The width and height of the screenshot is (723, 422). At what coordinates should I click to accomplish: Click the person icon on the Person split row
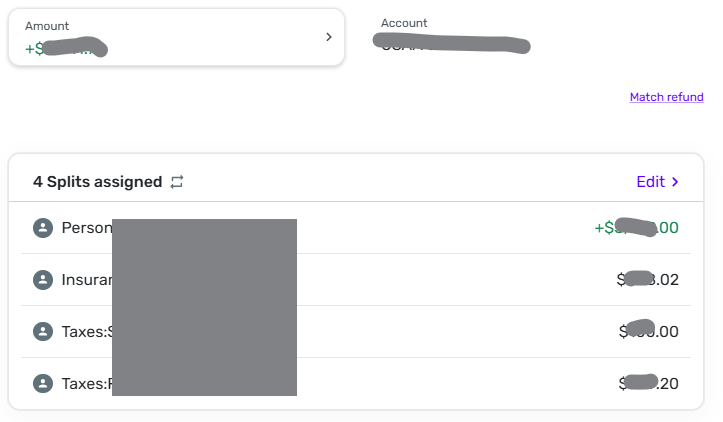tap(43, 228)
